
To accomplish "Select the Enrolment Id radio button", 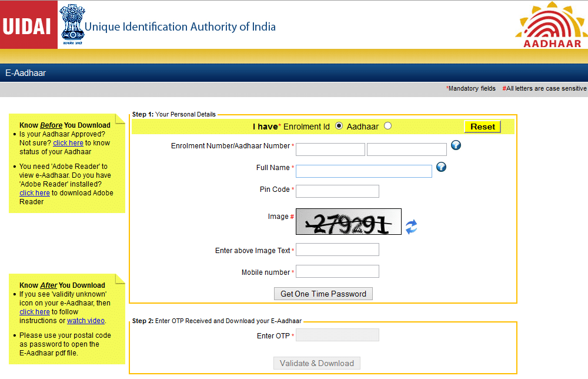I will (339, 126).
